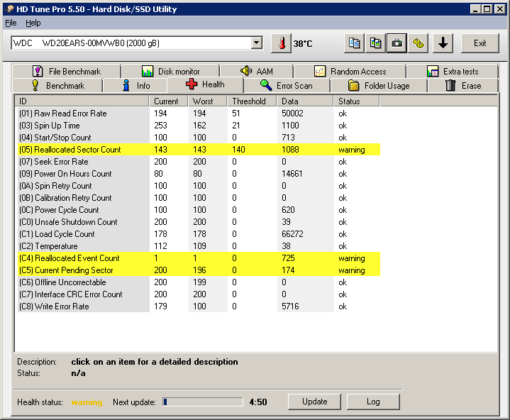The height and width of the screenshot is (420, 510).
Task: Sort by the Current column header
Action: click(169, 101)
